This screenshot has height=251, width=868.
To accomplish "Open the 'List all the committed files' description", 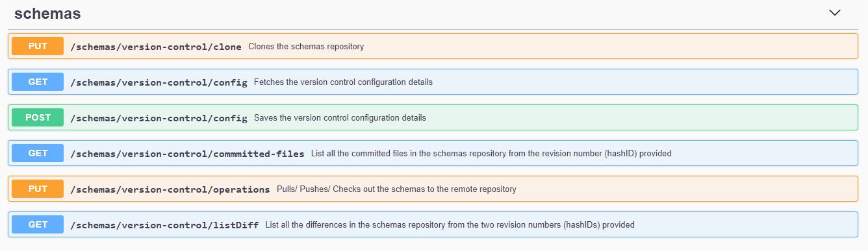I will pos(491,154).
